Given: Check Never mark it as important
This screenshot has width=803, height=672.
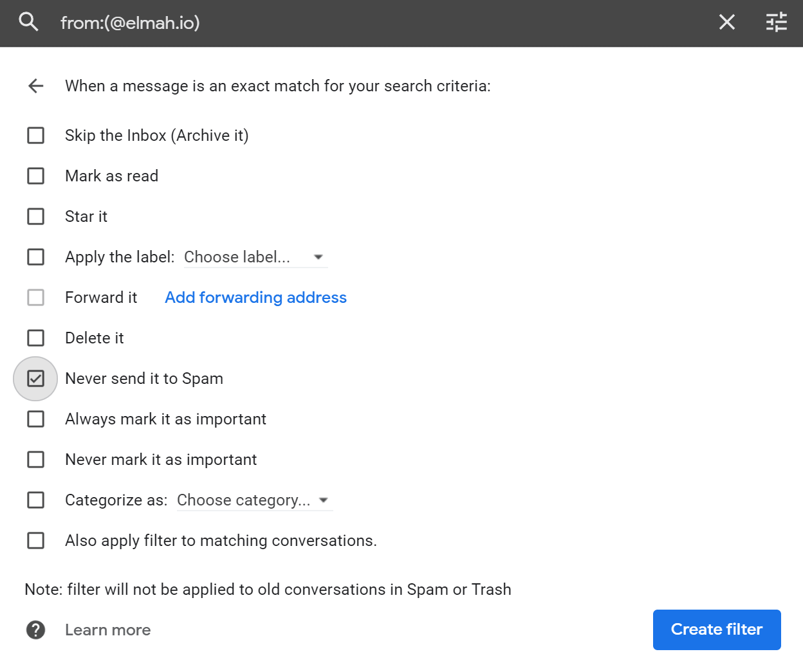Looking at the screenshot, I should tap(36, 460).
